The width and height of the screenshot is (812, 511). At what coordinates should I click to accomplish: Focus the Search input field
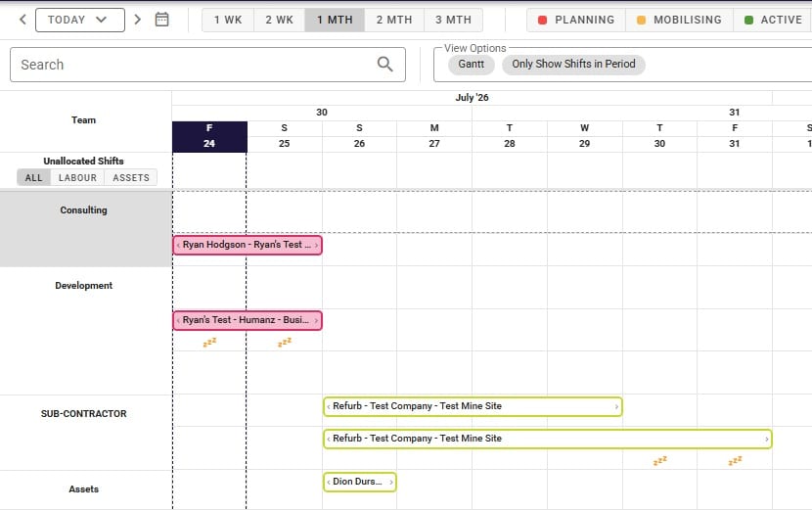click(207, 65)
